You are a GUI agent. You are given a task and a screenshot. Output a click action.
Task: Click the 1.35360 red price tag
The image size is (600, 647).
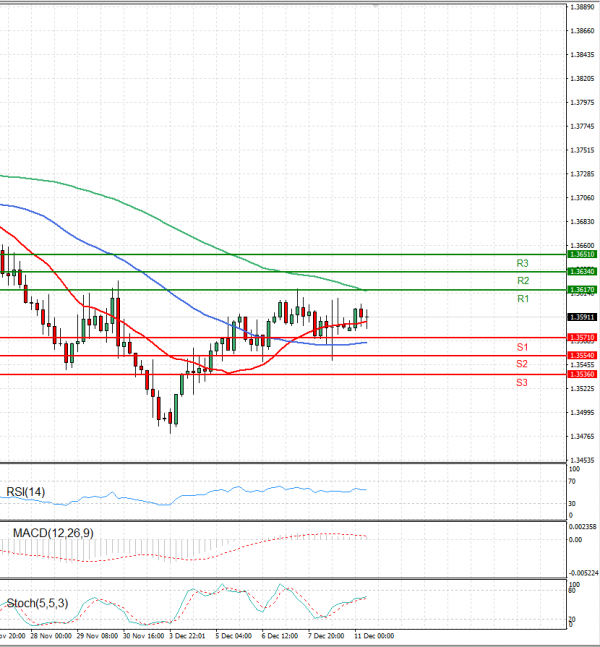tap(583, 374)
